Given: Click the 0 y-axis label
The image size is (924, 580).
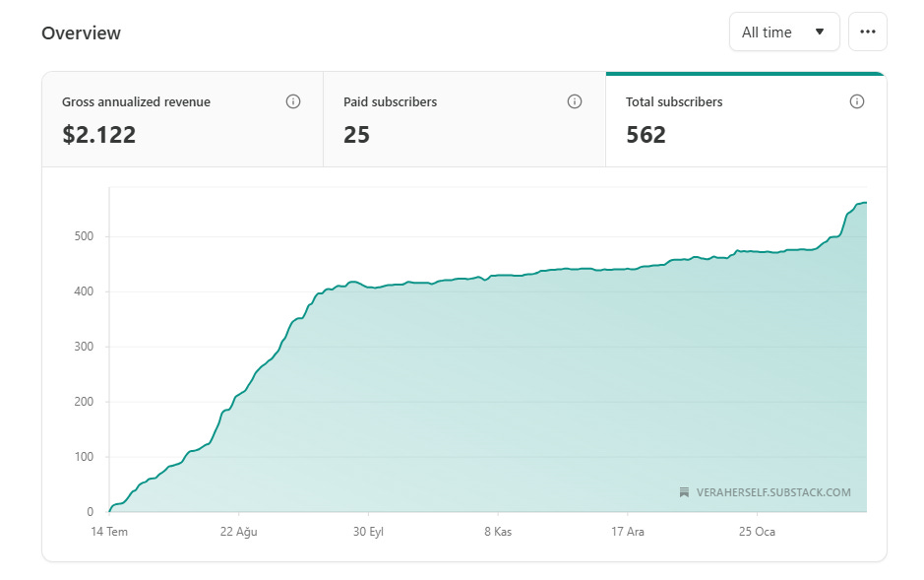Looking at the screenshot, I should click(x=91, y=512).
